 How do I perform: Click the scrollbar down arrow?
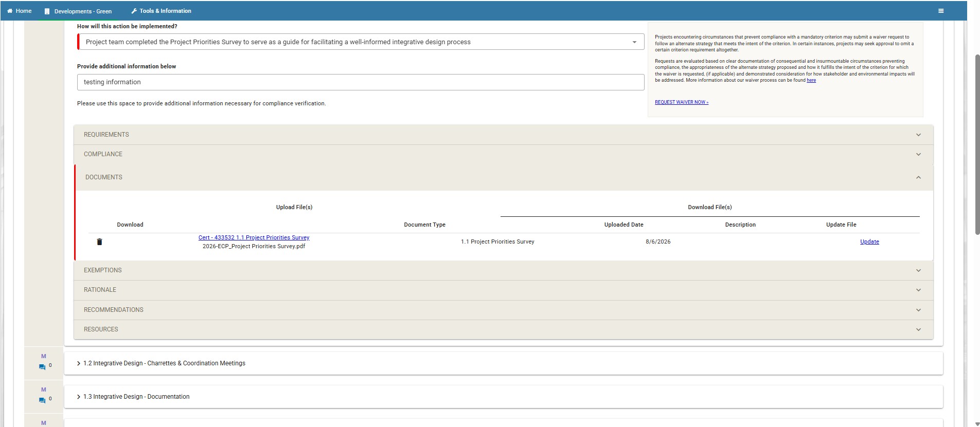(x=977, y=424)
